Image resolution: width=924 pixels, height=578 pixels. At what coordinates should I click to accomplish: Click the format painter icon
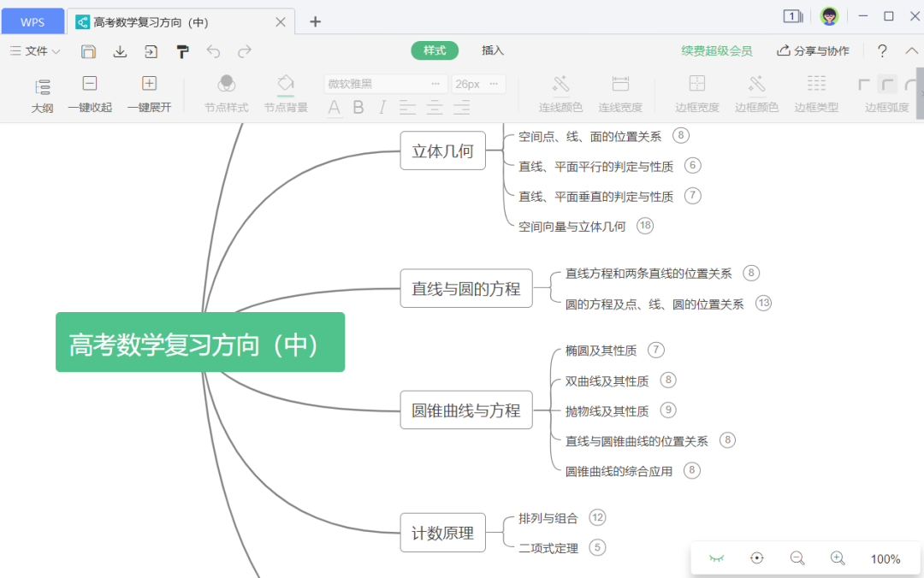(x=182, y=51)
